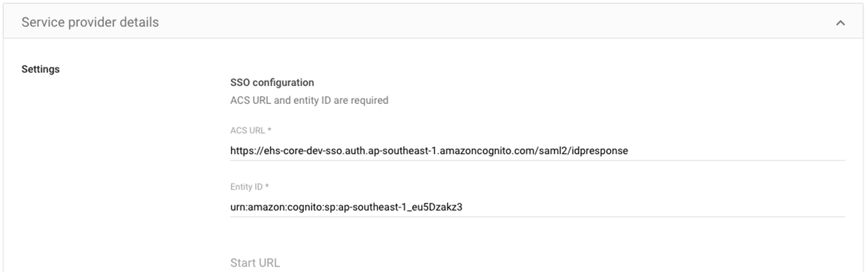Click the amazoncognito.com idpresponse URL text
The height and width of the screenshot is (272, 868).
click(x=429, y=151)
